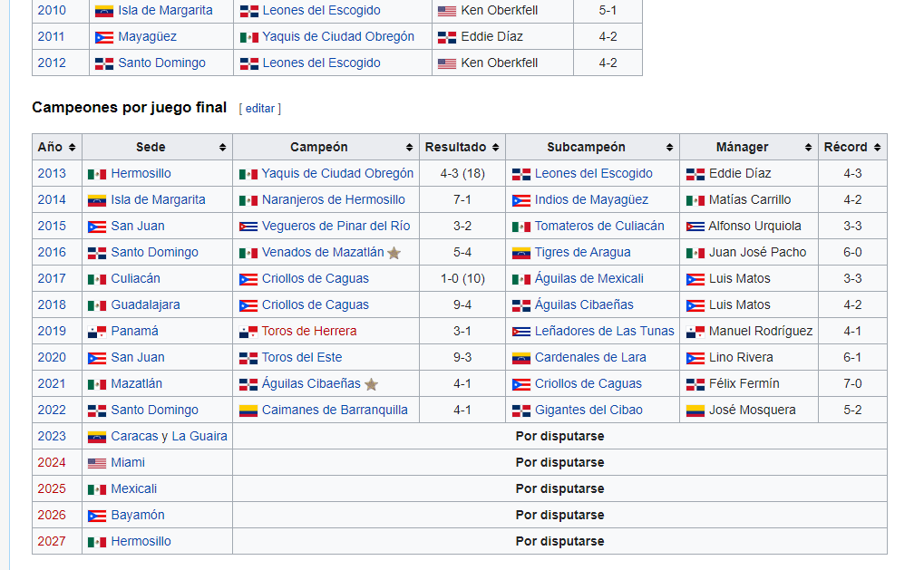
Task: Open Toros de Herrera red link
Action: coord(309,332)
